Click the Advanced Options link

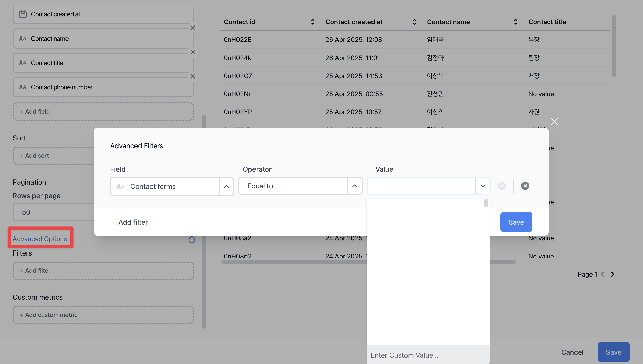pos(40,239)
